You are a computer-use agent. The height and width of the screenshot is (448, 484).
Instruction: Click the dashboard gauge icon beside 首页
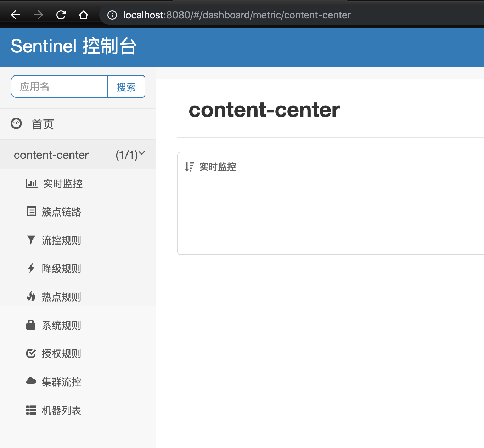coord(16,124)
